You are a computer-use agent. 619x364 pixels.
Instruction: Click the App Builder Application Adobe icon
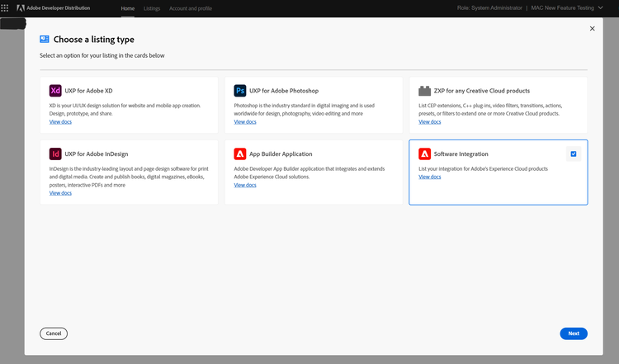[240, 154]
